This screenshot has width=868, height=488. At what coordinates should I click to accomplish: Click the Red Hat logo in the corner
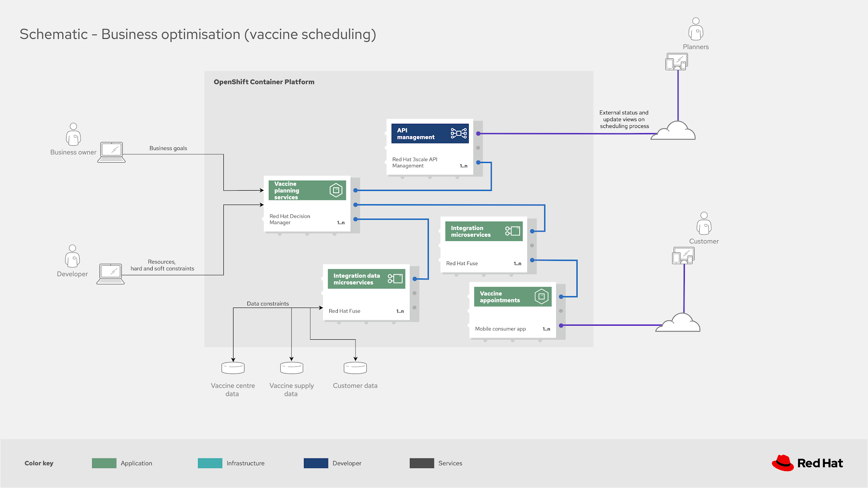[807, 463]
